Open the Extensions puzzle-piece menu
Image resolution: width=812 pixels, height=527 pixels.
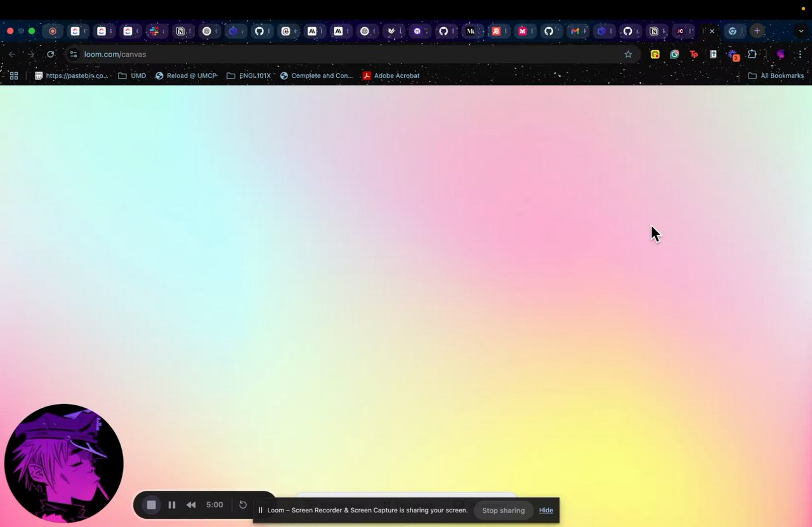752,55
